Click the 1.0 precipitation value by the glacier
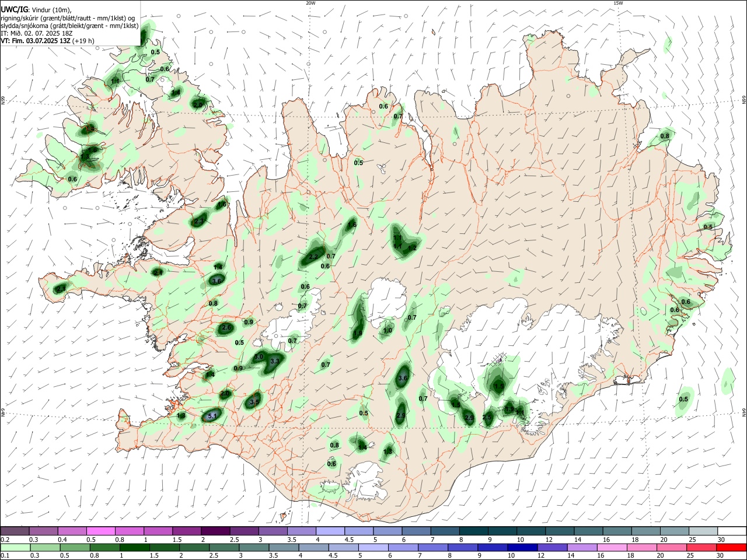 coord(388,330)
